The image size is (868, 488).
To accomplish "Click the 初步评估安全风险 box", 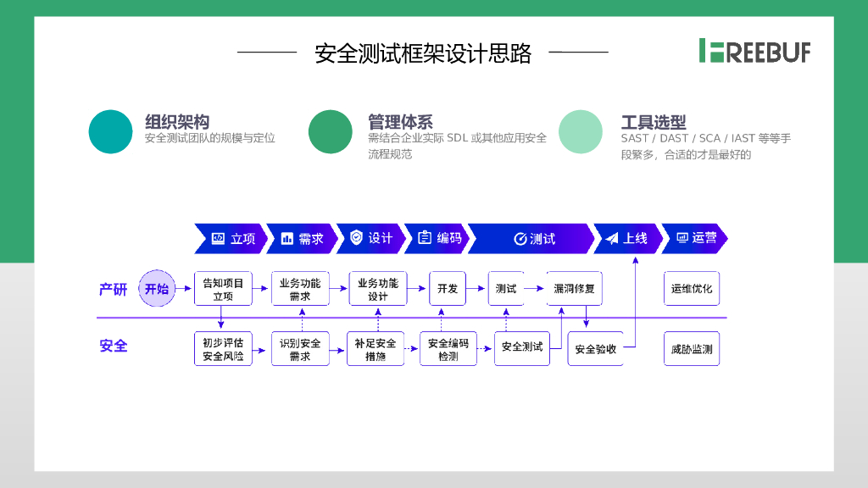I will point(223,349).
